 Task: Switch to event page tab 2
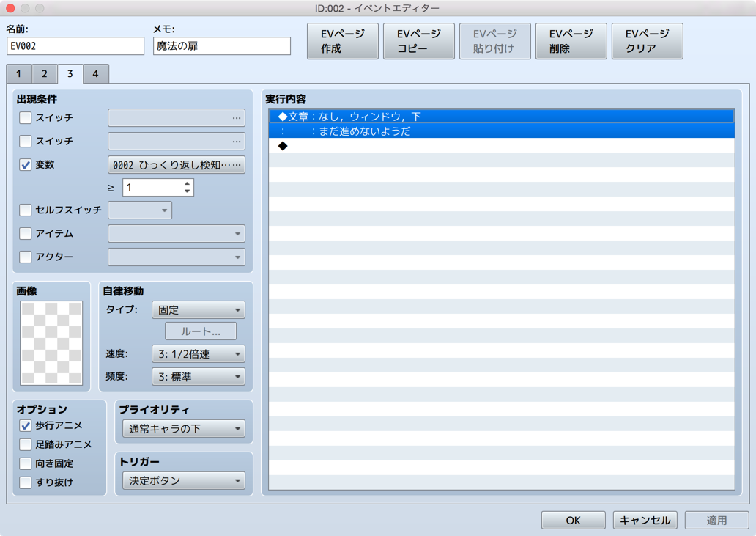(44, 73)
